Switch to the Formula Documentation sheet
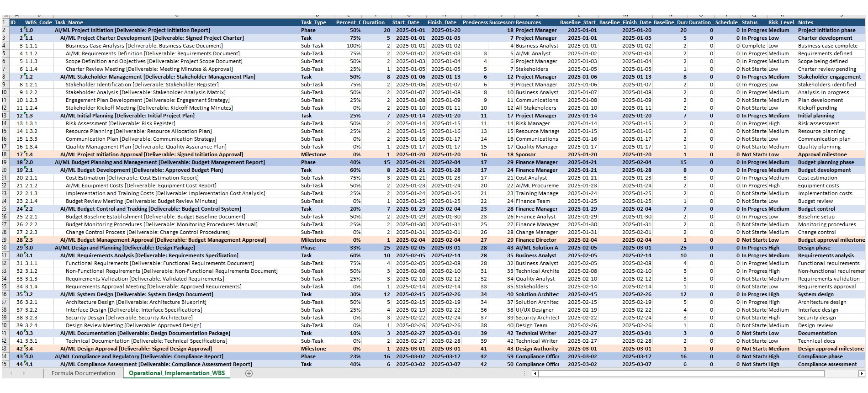868x393 pixels. click(83, 373)
